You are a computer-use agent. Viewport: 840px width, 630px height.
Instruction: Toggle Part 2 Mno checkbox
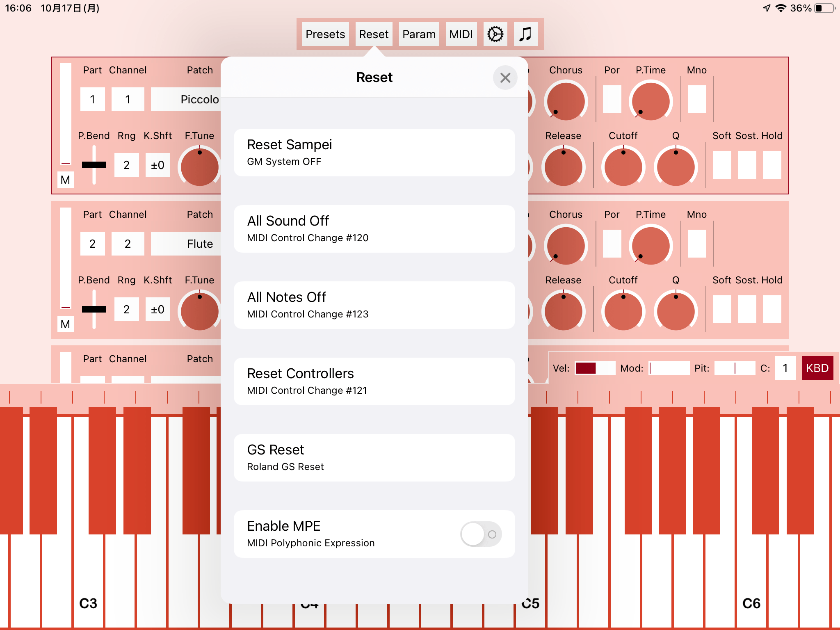tap(696, 244)
